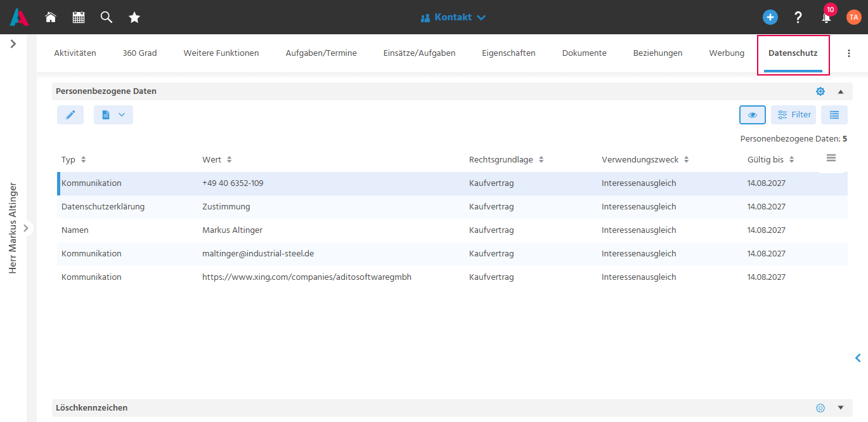The image size is (868, 422).
Task: Switch to the Werbung tab
Action: (727, 53)
